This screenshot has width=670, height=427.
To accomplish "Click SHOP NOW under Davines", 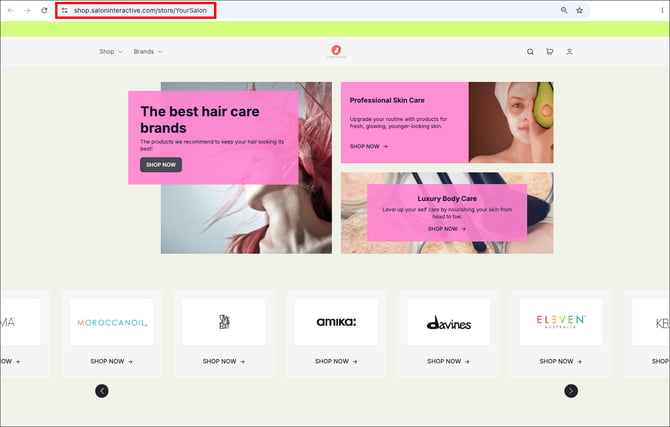I will point(448,361).
